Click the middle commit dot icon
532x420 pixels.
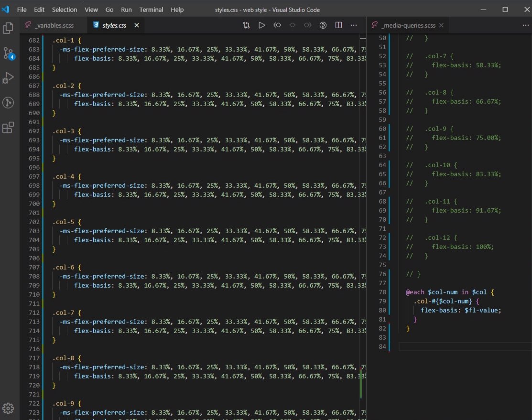(x=293, y=25)
